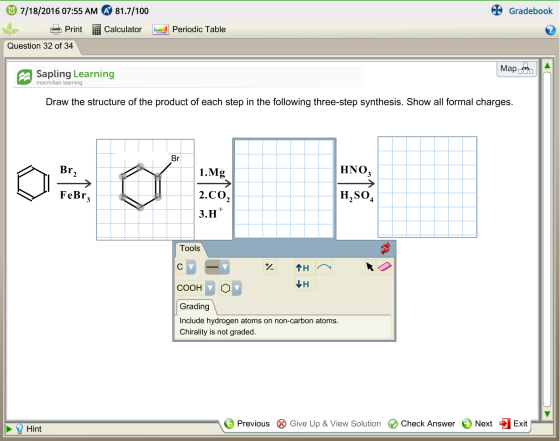
Task: Click the Hint lightbulb icon
Action: pos(20,429)
